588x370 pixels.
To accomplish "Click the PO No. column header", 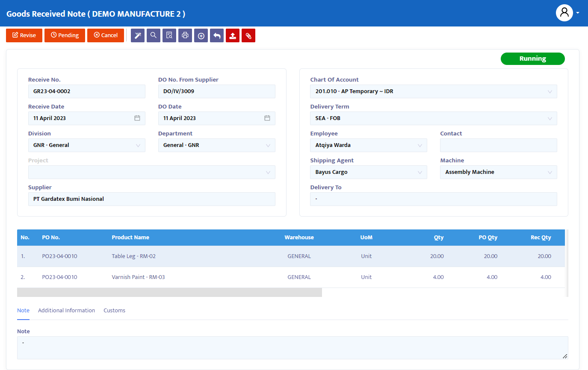I will [x=51, y=238].
